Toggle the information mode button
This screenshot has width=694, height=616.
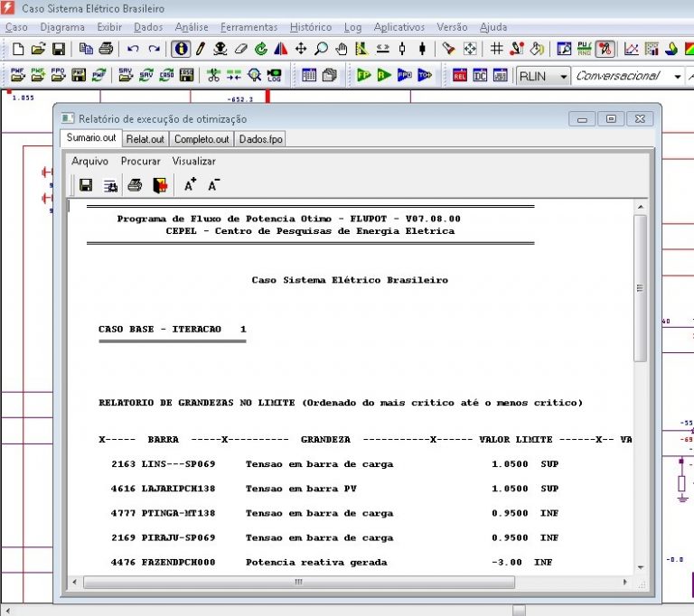(x=181, y=49)
